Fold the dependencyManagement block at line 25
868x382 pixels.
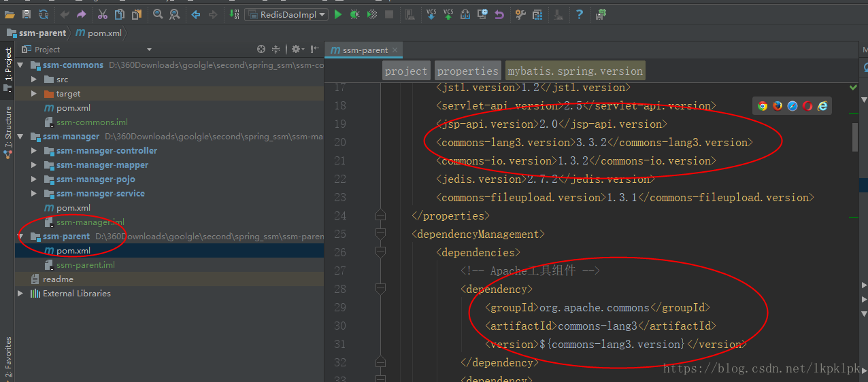381,235
